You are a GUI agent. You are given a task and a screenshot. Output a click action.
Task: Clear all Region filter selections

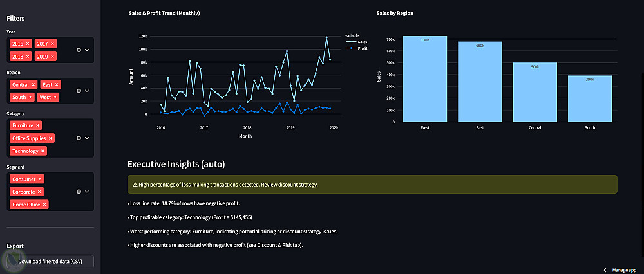pyautogui.click(x=79, y=91)
